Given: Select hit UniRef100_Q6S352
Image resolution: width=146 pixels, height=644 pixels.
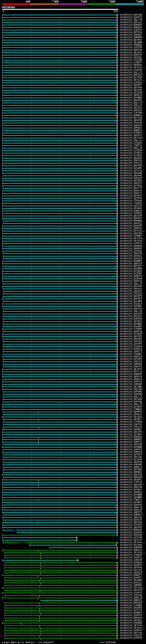Looking at the screenshot, I should click(131, 90).
